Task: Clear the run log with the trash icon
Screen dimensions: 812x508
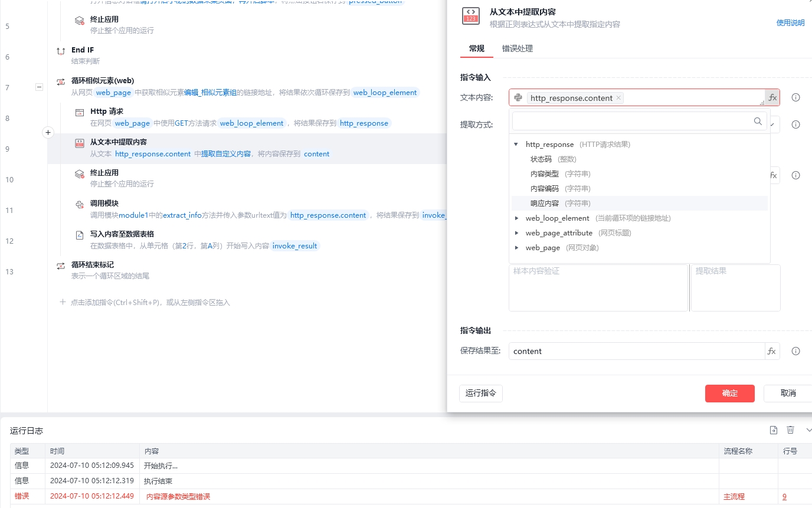Action: click(791, 430)
